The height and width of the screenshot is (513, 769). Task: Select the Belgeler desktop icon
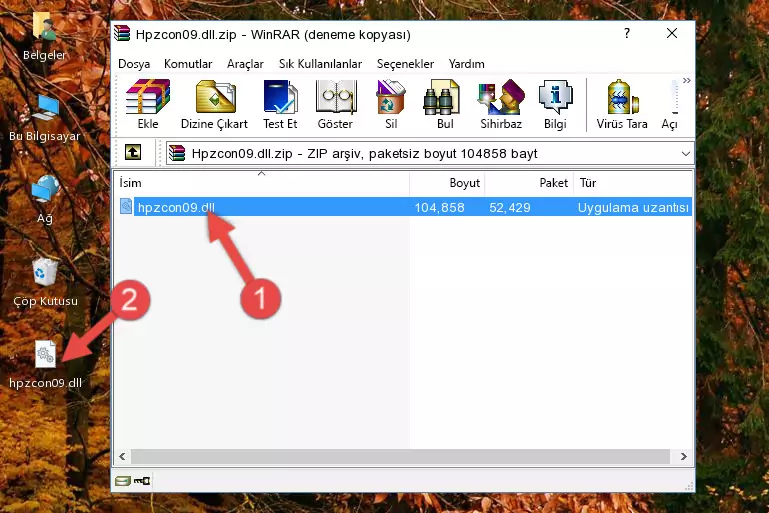pos(44,37)
